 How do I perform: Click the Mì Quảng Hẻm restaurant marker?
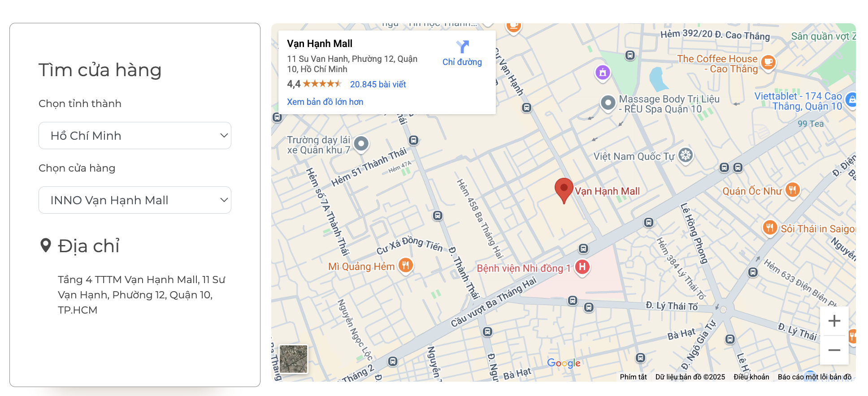[405, 266]
